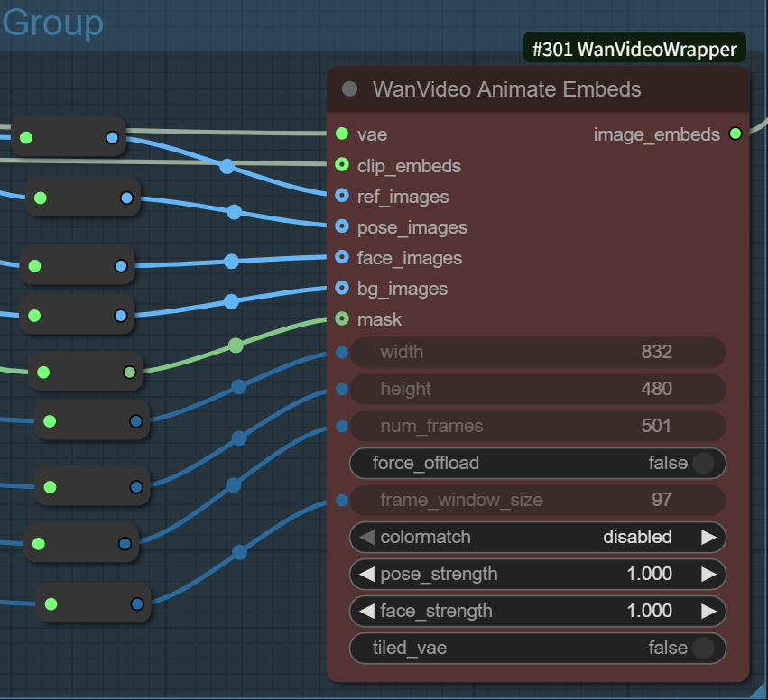Image resolution: width=768 pixels, height=700 pixels.
Task: Click the face_images input socket
Action: pyautogui.click(x=342, y=257)
